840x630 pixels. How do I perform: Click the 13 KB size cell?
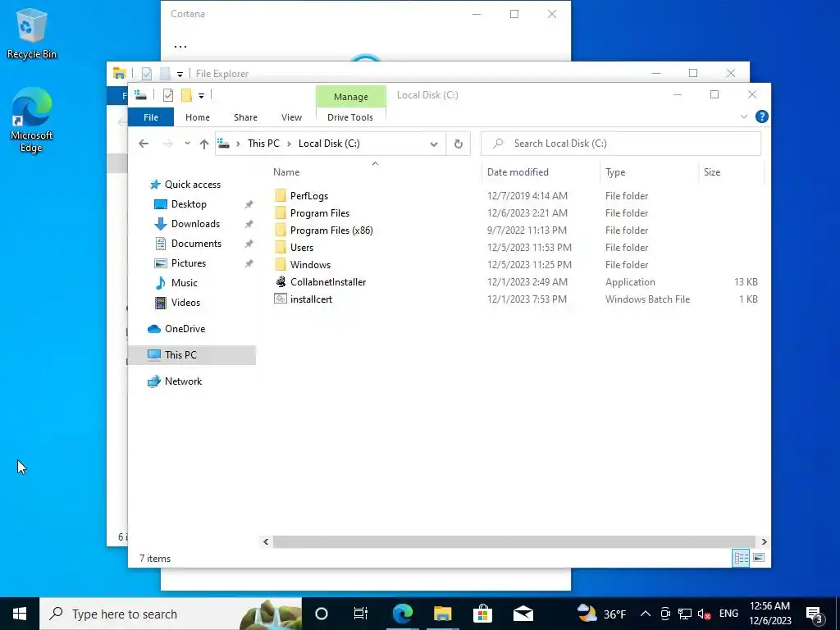746,282
